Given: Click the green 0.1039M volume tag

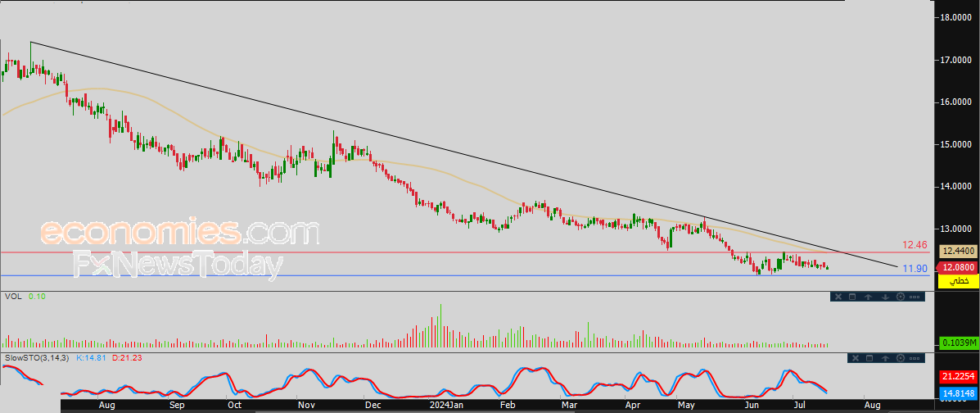Looking at the screenshot, I should [x=958, y=343].
